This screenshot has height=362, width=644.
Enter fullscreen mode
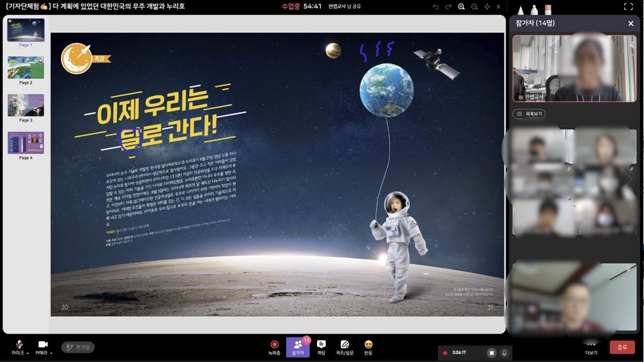[x=628, y=6]
